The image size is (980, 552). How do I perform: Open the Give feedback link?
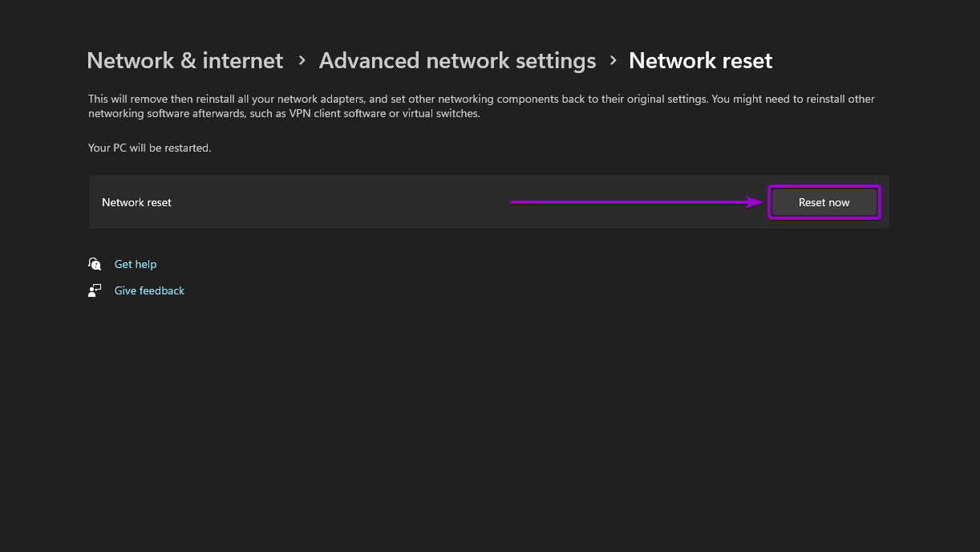pyautogui.click(x=149, y=290)
